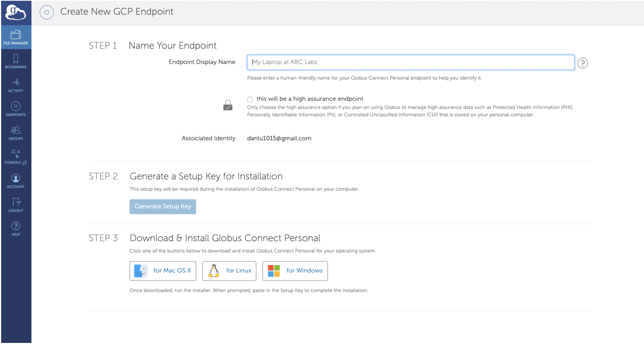The width and height of the screenshot is (644, 346).
Task: Click the Generate Setup Key button
Action: point(163,207)
